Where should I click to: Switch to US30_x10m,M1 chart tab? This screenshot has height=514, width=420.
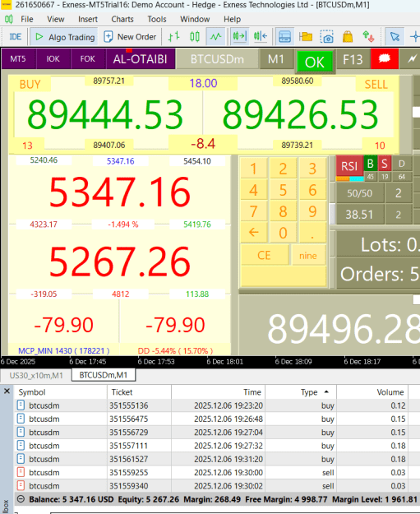point(36,375)
